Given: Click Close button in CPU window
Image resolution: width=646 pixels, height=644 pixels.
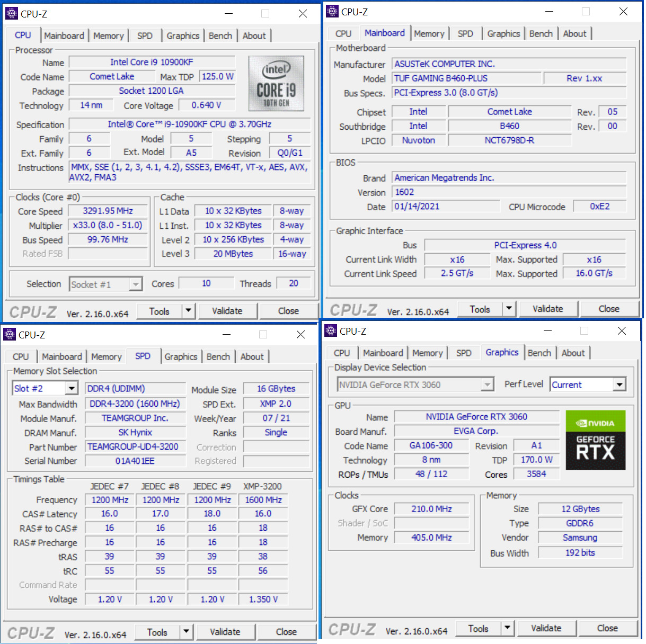Looking at the screenshot, I should [x=288, y=311].
